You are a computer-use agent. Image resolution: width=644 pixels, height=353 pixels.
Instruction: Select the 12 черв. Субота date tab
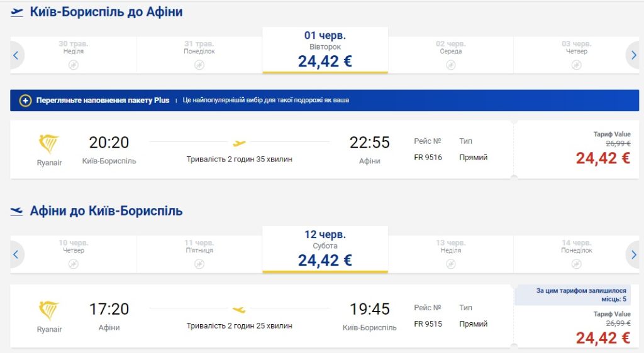325,249
